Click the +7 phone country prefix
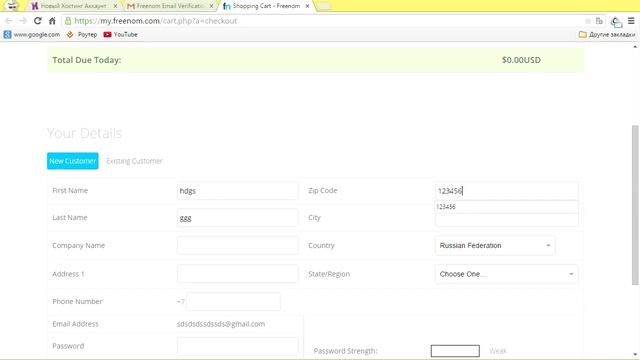640x360 pixels. pyautogui.click(x=181, y=302)
